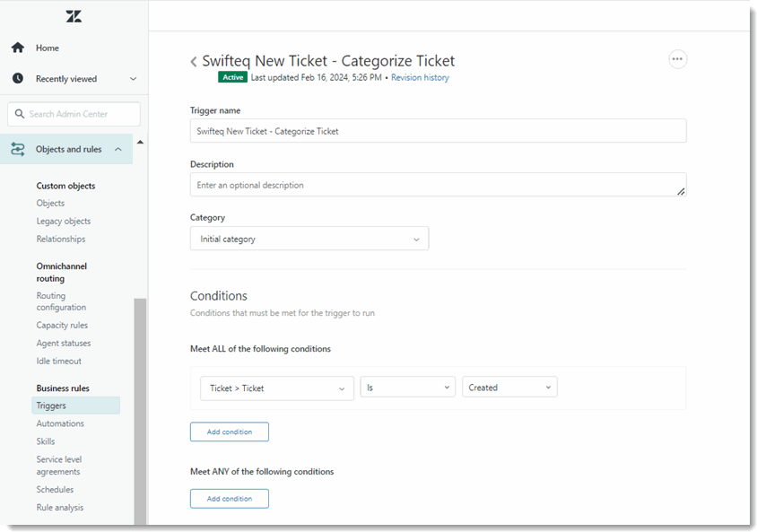Click the Category label
The width and height of the screenshot is (757, 532).
point(207,218)
